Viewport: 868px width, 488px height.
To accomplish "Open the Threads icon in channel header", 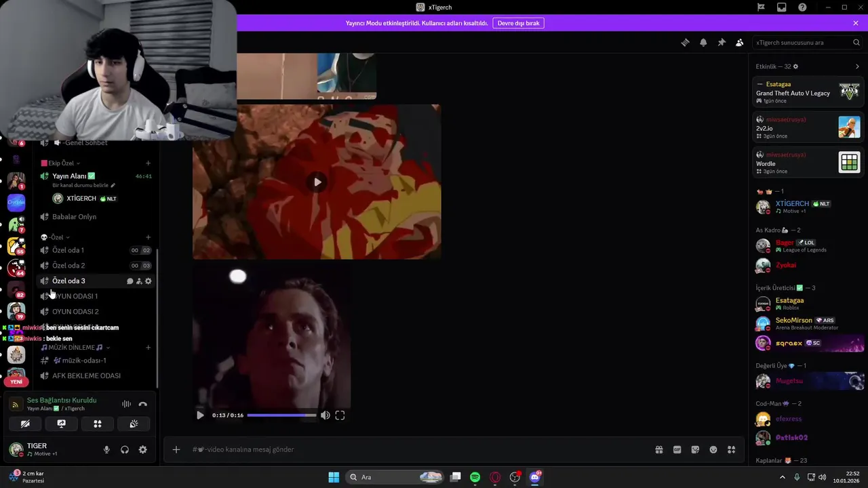I will pos(685,43).
